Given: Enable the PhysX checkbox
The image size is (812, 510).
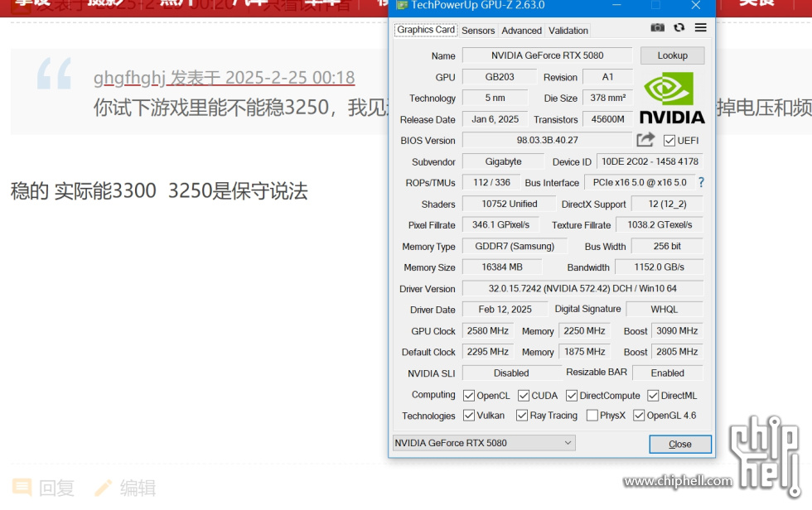Looking at the screenshot, I should 592,416.
